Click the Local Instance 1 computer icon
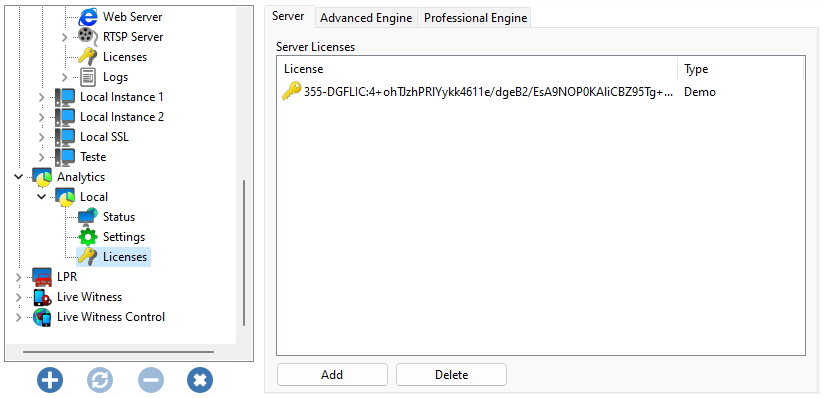Screen dimensions: 825x398 65,97
